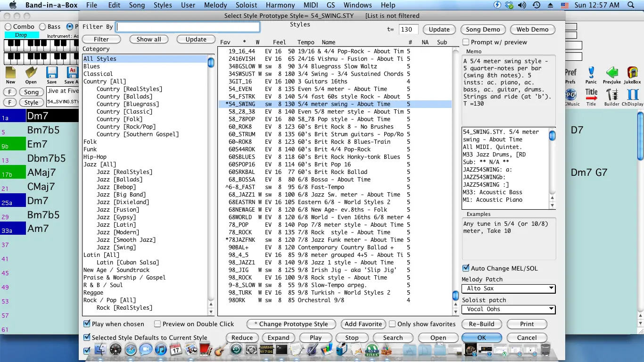Open the Styles menu
This screenshot has height=362, width=644.
(163, 5)
